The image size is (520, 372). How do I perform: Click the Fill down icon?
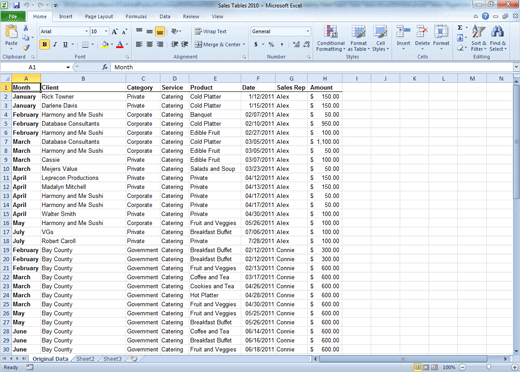460,38
